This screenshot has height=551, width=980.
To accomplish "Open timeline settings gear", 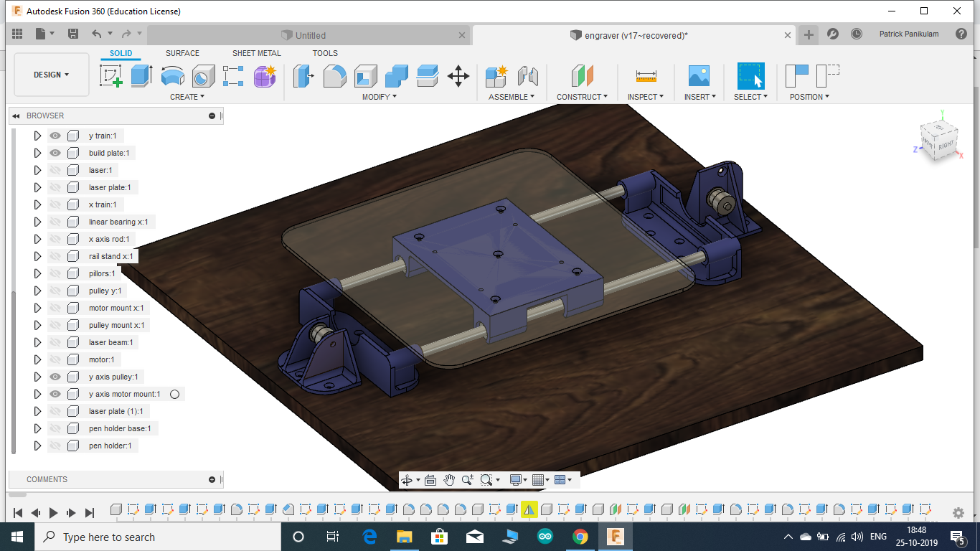I will point(958,512).
